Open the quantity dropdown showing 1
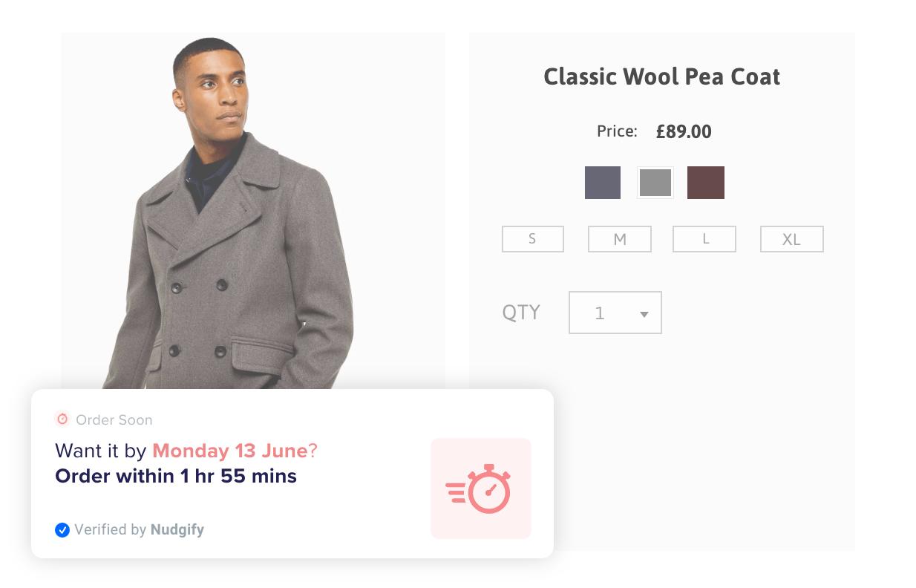The height and width of the screenshot is (588, 916). (x=615, y=313)
